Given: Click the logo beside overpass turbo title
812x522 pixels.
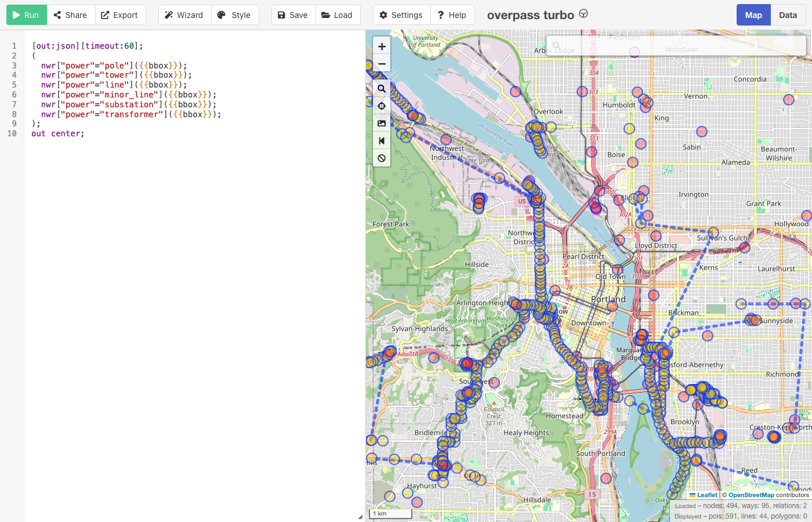Looking at the screenshot, I should pos(583,14).
